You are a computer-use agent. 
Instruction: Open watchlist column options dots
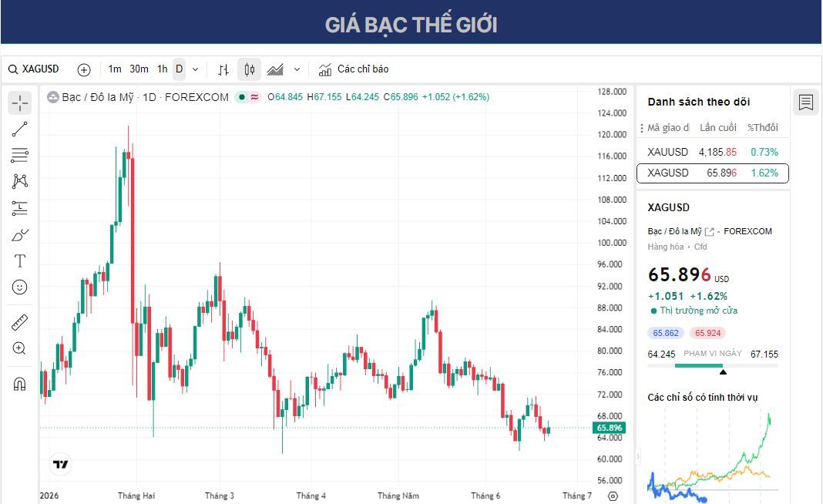tap(641, 128)
